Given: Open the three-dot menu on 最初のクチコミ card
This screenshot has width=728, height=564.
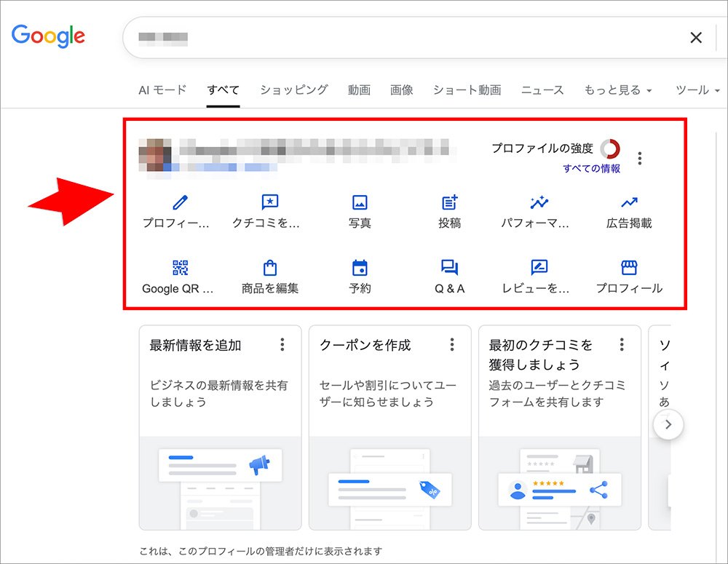Looking at the screenshot, I should 622,344.
